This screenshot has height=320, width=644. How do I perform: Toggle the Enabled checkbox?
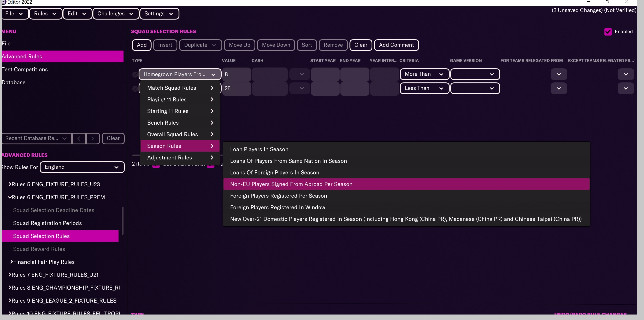pyautogui.click(x=608, y=32)
